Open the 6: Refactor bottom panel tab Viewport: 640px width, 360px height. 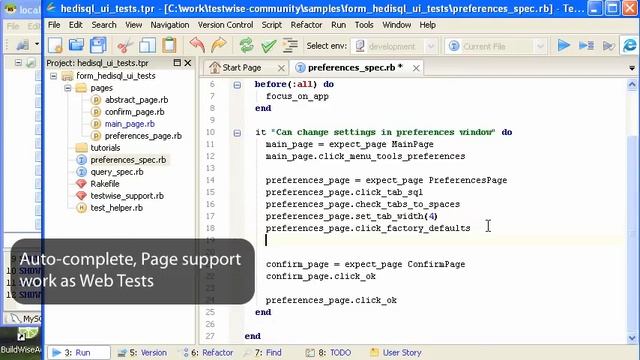click(x=208, y=353)
